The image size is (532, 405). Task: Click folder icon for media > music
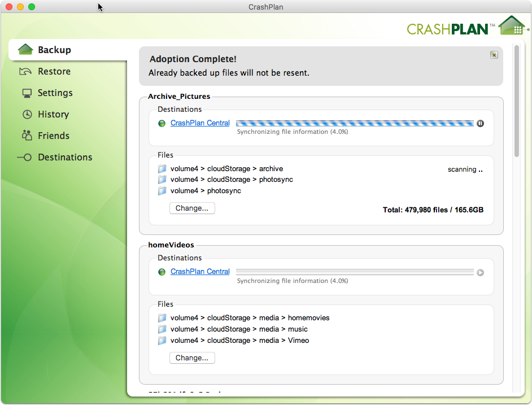(x=162, y=329)
